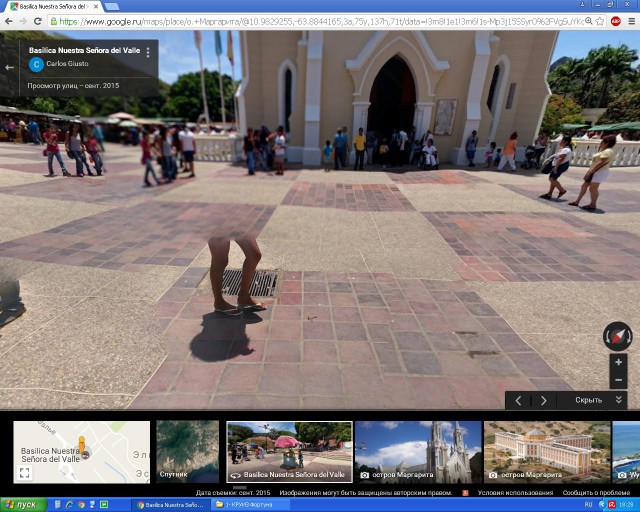
Task: Click the Basilica Nuestra Señora del Valle title
Action: [84, 51]
